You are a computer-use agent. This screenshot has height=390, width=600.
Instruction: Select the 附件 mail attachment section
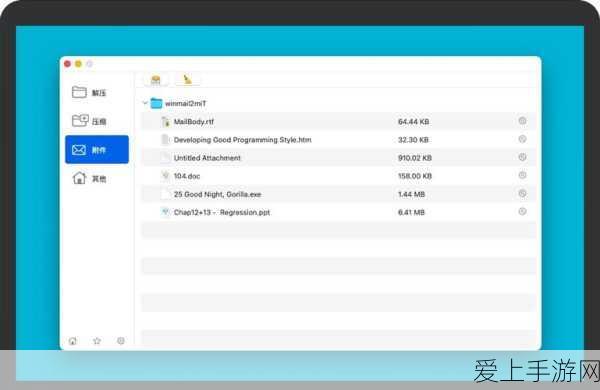(97, 149)
